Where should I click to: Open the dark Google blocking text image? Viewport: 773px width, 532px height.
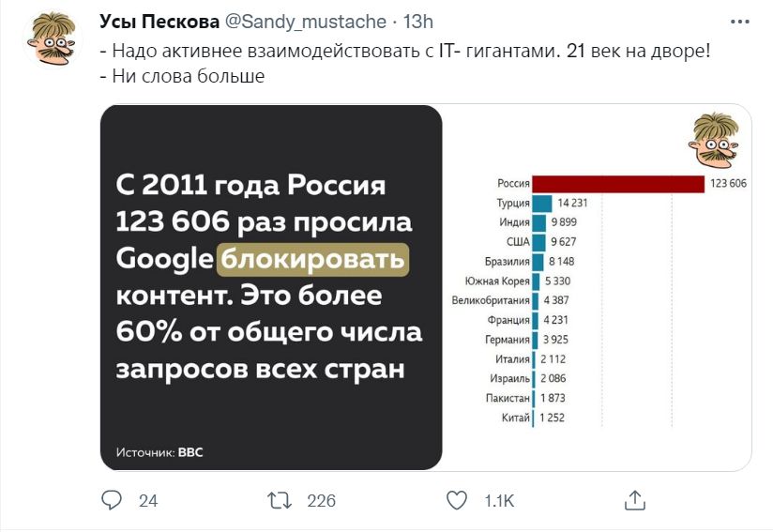[271, 287]
